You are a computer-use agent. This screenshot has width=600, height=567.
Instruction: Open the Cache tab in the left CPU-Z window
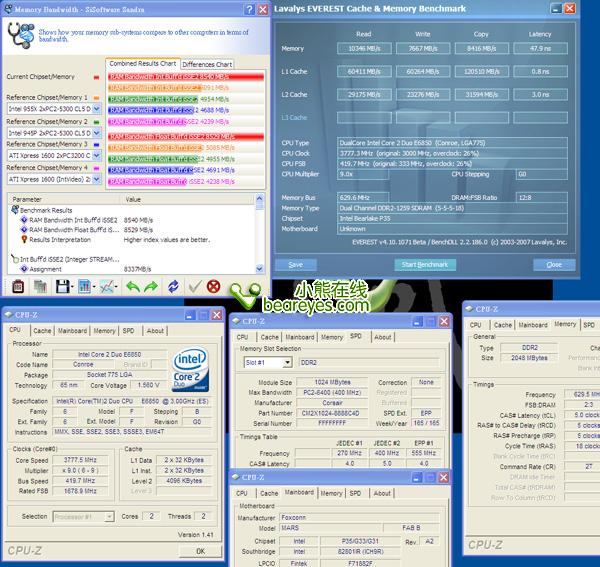coord(42,331)
